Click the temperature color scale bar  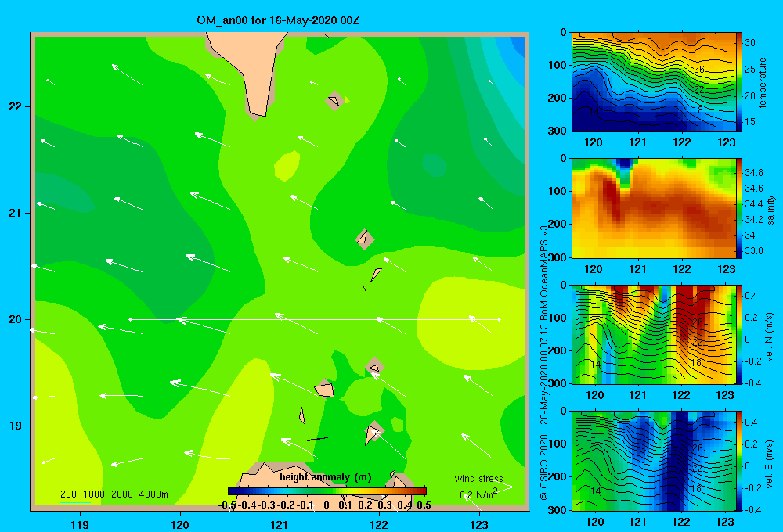(739, 82)
